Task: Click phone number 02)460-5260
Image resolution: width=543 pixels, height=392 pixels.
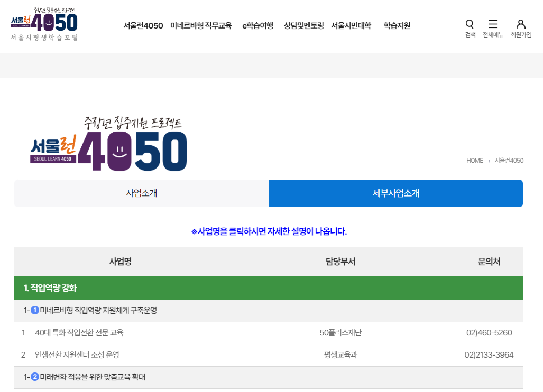Action: [x=489, y=332]
